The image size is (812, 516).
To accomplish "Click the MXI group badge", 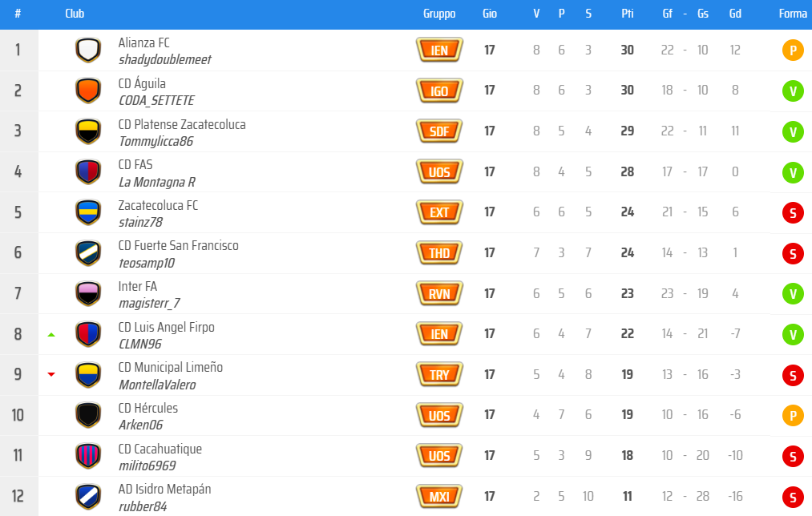I will tap(439, 497).
